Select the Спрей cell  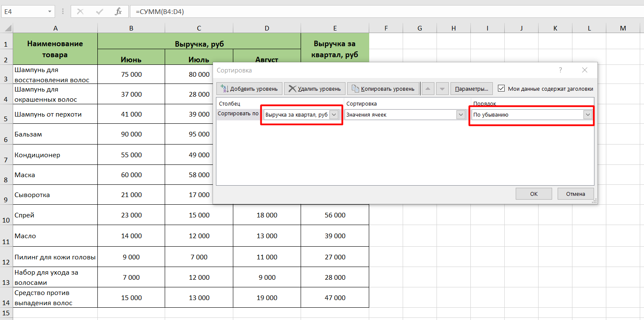coord(55,215)
